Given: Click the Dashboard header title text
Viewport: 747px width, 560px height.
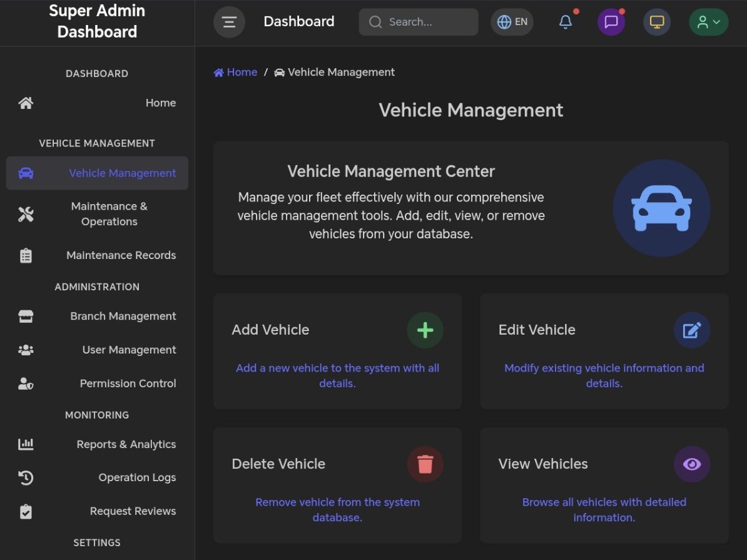Looking at the screenshot, I should click(x=298, y=21).
